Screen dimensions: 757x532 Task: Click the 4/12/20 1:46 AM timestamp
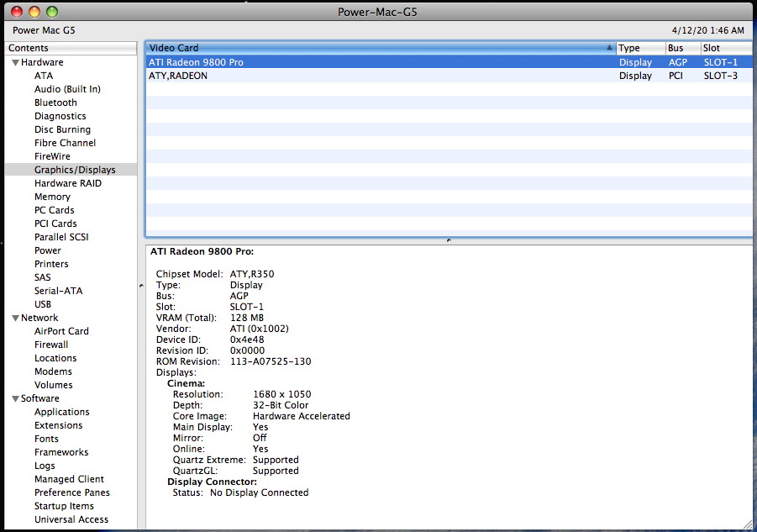tap(707, 30)
